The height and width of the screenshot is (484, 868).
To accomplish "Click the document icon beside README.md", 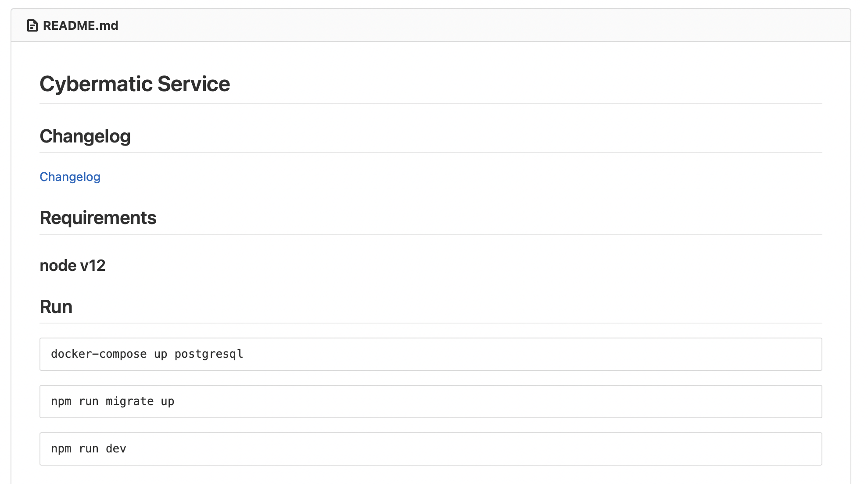I will (x=32, y=25).
